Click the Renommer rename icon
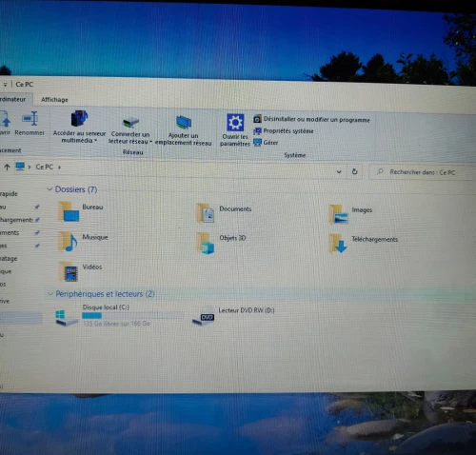This screenshot has width=476, height=455. (x=30, y=118)
